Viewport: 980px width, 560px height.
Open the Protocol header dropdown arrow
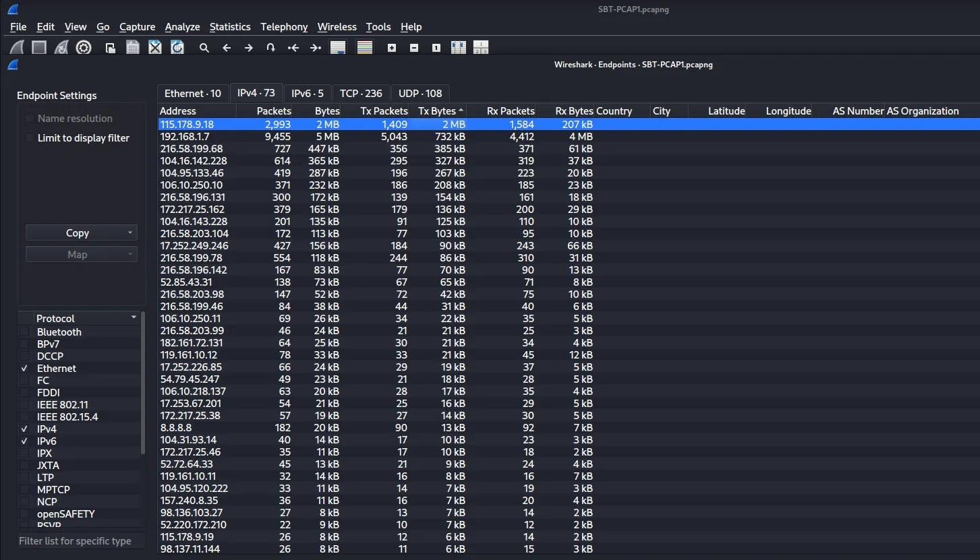click(134, 317)
